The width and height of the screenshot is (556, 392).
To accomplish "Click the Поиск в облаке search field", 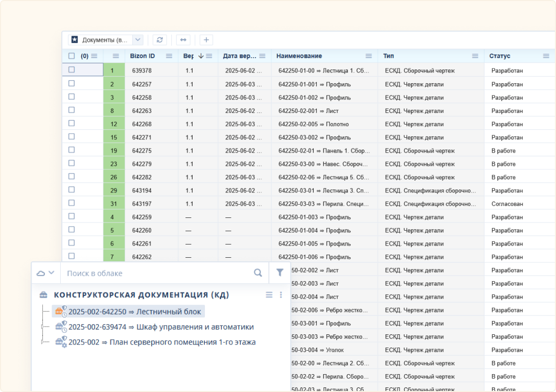I will point(156,273).
